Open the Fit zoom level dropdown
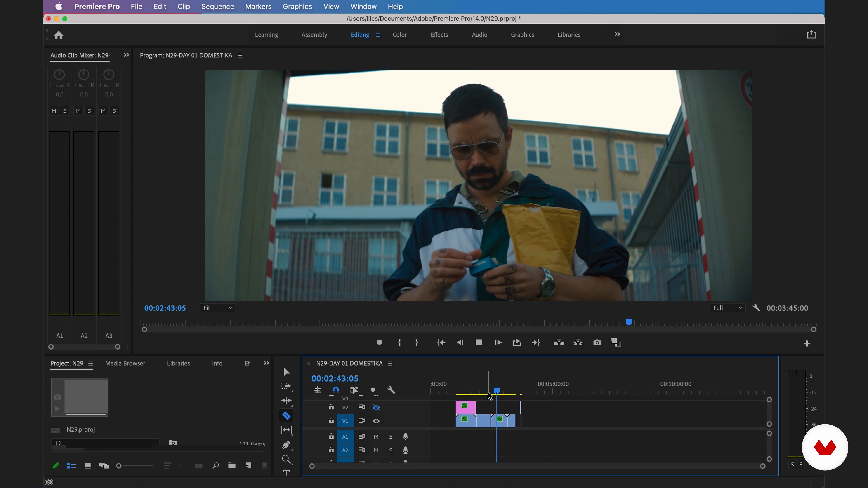The image size is (868, 488). click(x=218, y=308)
